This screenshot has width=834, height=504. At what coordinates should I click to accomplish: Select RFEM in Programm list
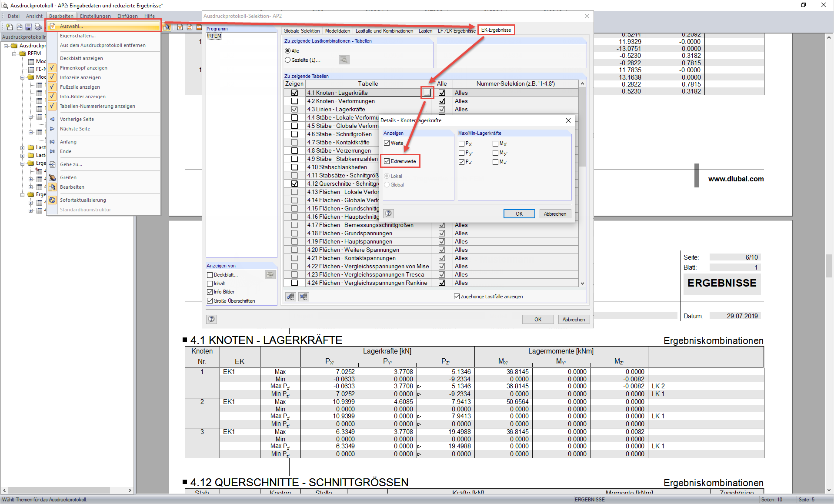click(214, 36)
